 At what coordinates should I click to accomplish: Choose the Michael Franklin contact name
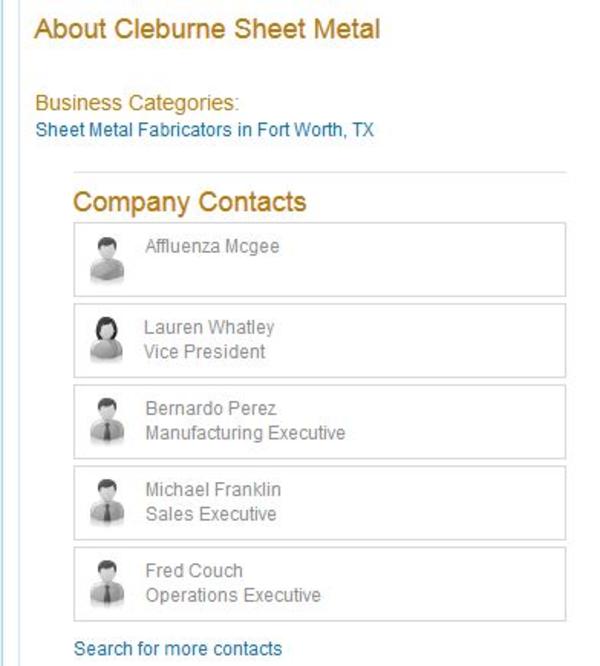pos(213,490)
